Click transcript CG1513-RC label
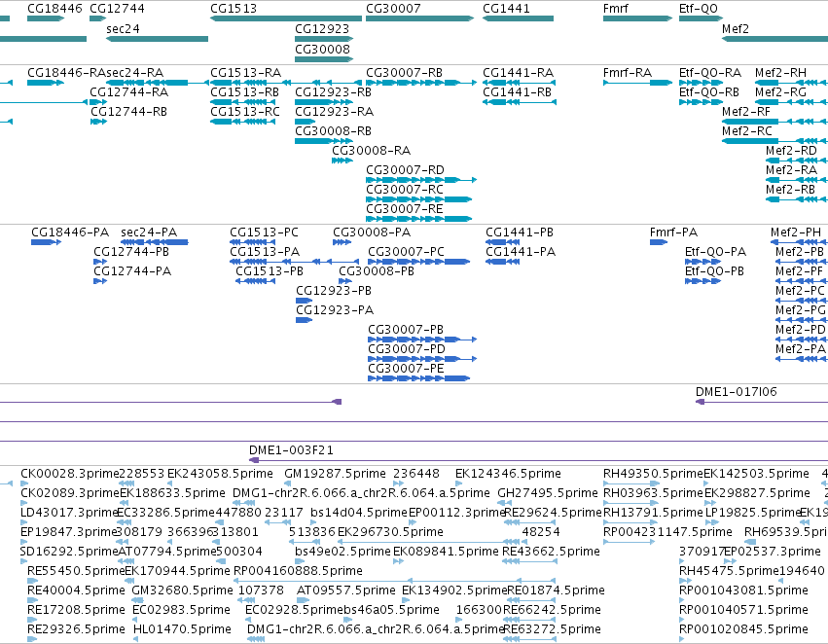The image size is (828, 644). pos(245,112)
